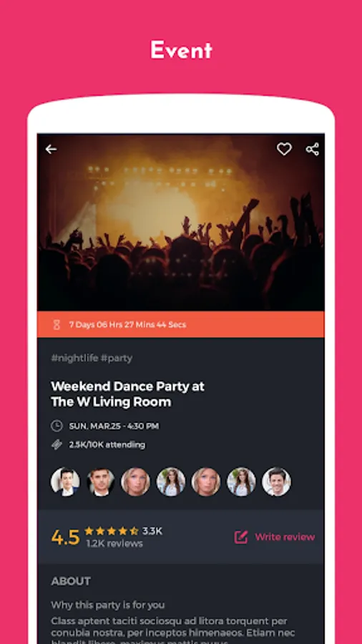Click the clock icon beside the date
The image size is (362, 644).
(x=57, y=426)
